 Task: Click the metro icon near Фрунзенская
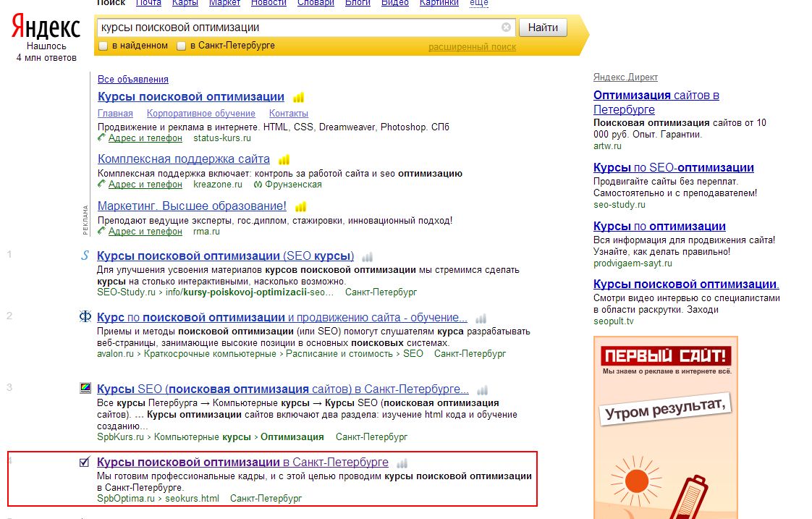(x=258, y=185)
